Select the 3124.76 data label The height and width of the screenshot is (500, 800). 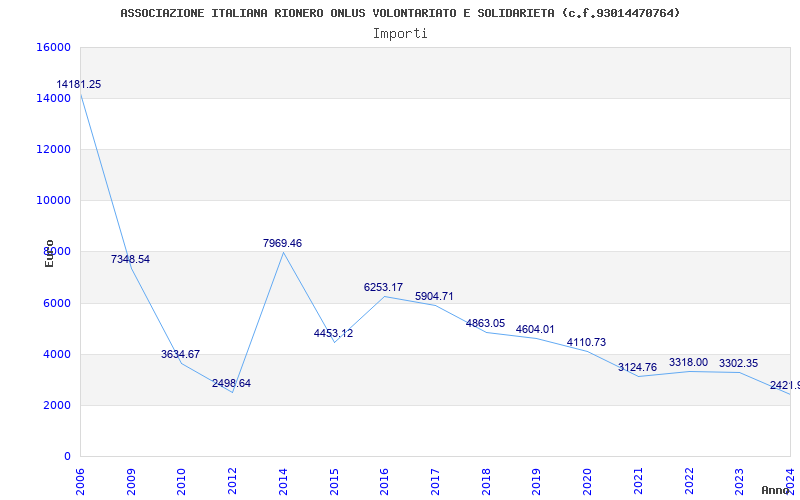(x=637, y=367)
